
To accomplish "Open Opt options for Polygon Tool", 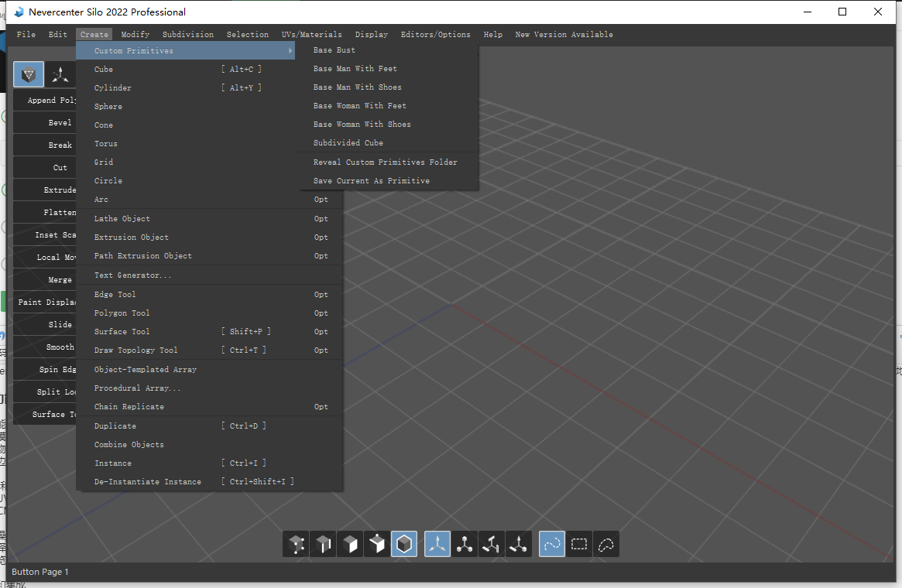I will 321,313.
